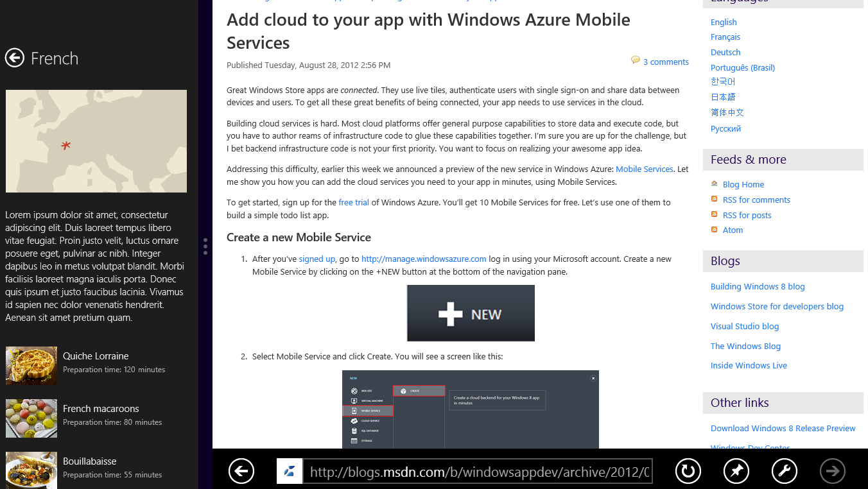Click the browser back arrow button
This screenshot has height=489, width=868.
tap(241, 472)
